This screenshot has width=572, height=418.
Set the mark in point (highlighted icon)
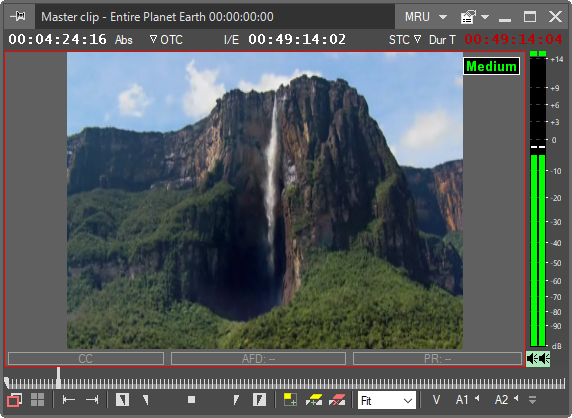122,400
